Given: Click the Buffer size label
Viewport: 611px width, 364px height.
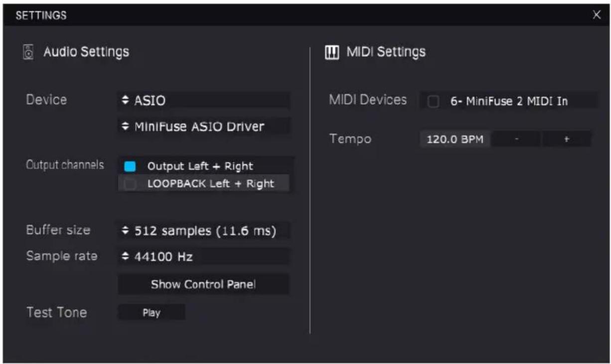Looking at the screenshot, I should [x=58, y=230].
